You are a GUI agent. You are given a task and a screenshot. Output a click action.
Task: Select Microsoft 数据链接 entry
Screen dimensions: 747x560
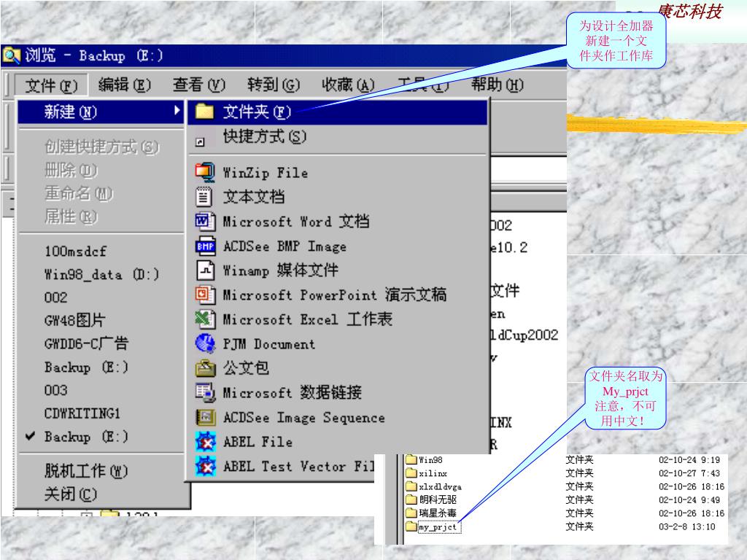(x=337, y=392)
